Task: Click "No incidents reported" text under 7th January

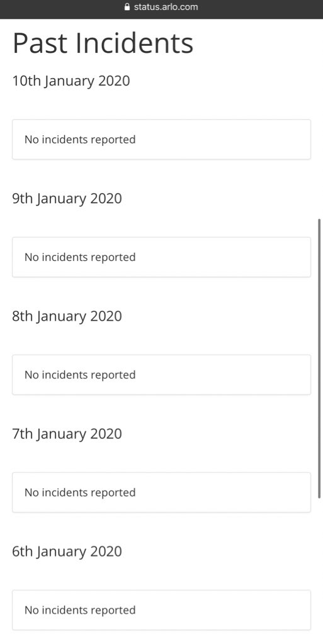Action: [x=80, y=492]
